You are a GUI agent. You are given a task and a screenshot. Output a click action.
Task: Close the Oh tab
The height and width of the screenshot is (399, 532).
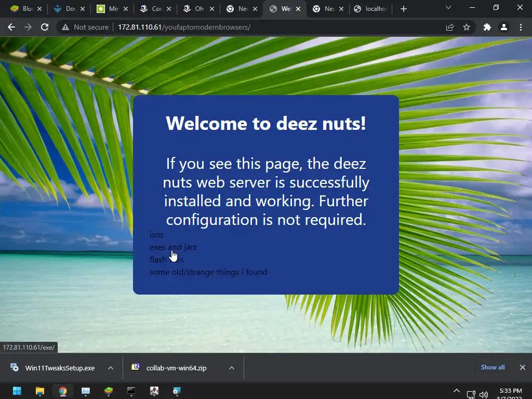click(212, 9)
